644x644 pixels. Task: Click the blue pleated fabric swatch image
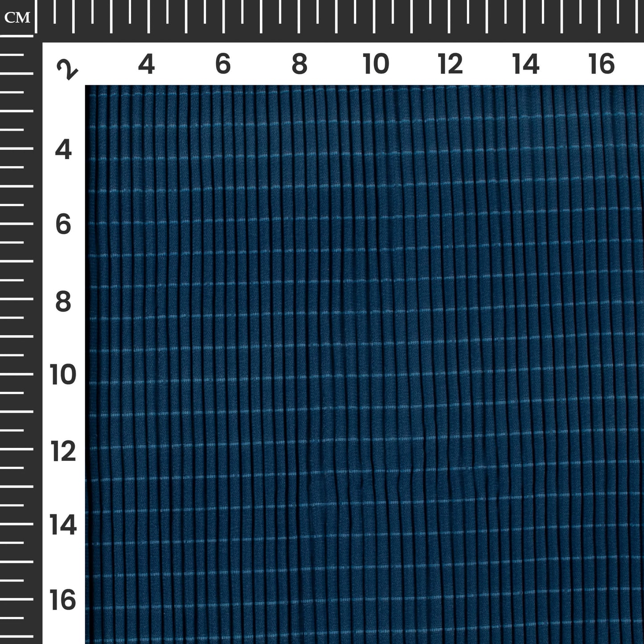click(365, 365)
